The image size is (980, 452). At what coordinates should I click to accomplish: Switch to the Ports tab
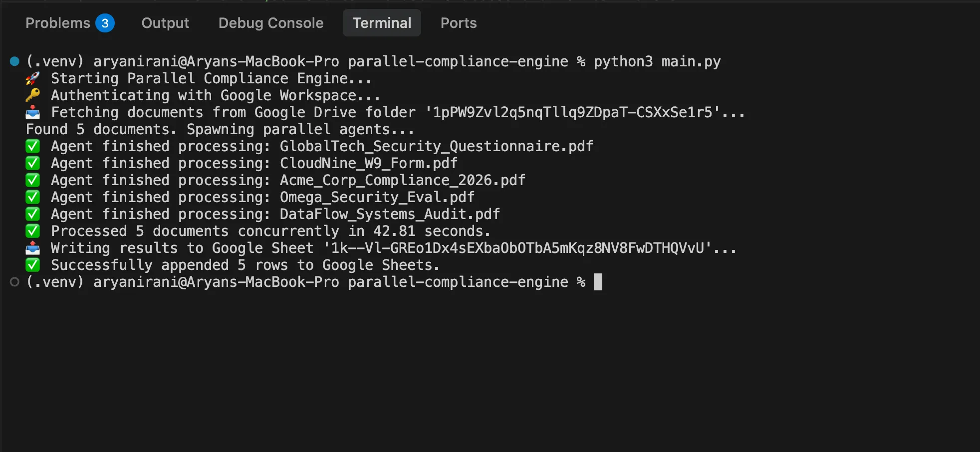[x=459, y=23]
